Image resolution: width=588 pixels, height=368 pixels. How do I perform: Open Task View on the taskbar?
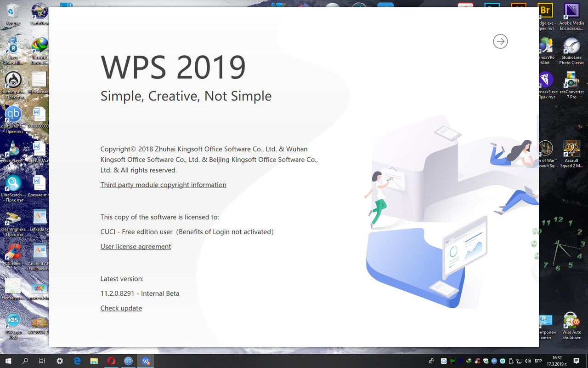pos(42,361)
